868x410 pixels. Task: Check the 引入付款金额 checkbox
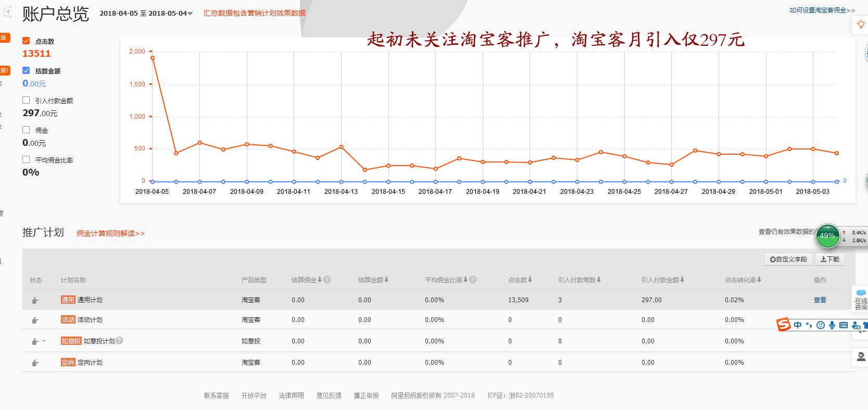pyautogui.click(x=26, y=100)
